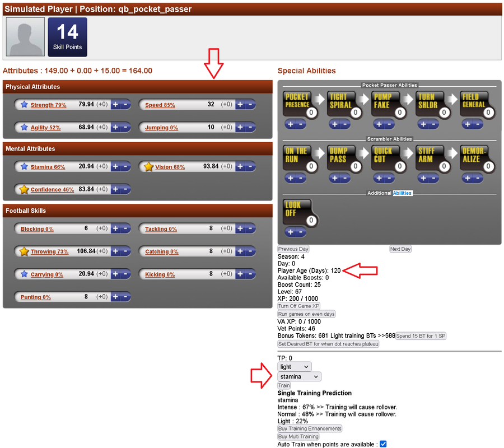Spend 15 BT for 1 SP

point(421,336)
